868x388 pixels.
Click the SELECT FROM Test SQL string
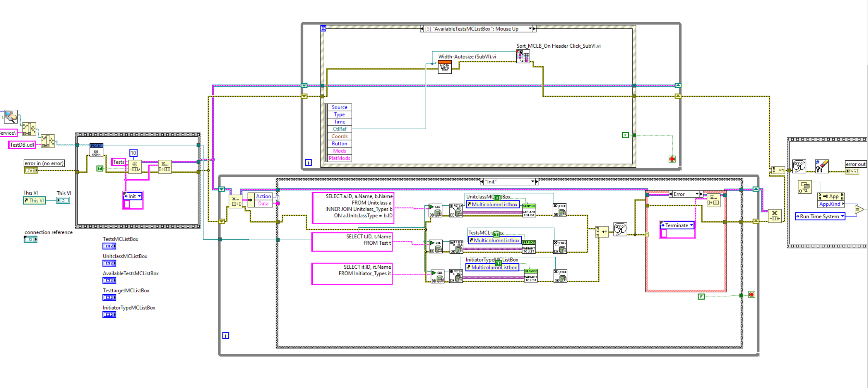click(352, 242)
